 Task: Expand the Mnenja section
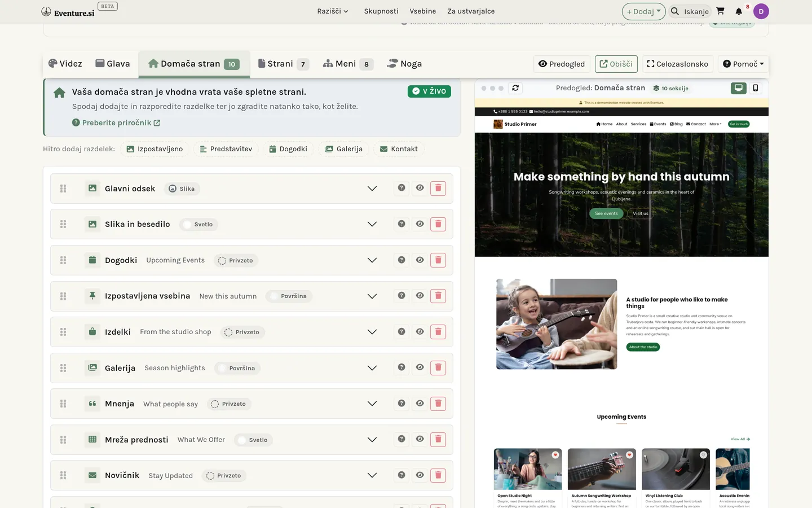(x=372, y=404)
